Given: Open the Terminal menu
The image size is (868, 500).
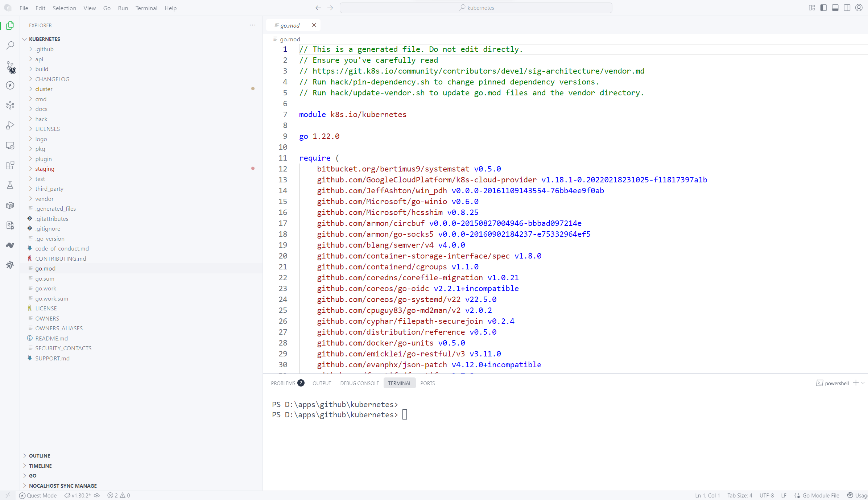Looking at the screenshot, I should pyautogui.click(x=146, y=8).
